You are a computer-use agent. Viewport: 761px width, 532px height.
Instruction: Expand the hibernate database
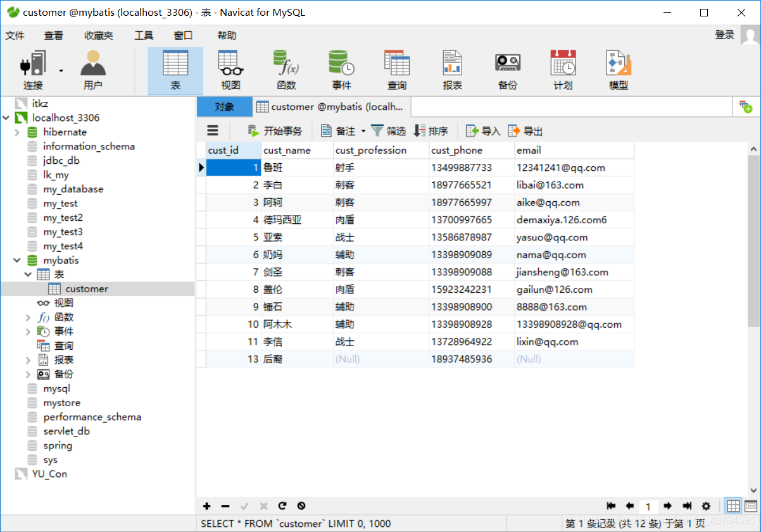(17, 132)
